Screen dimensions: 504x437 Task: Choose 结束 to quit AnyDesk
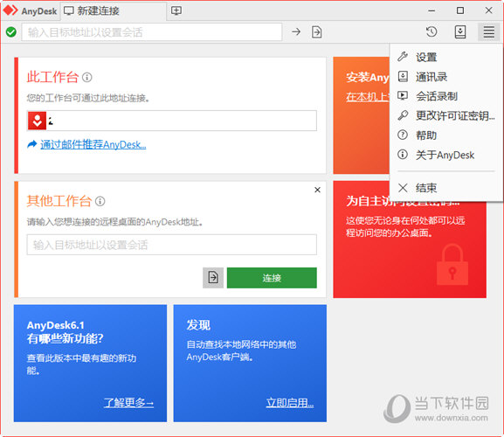point(446,188)
